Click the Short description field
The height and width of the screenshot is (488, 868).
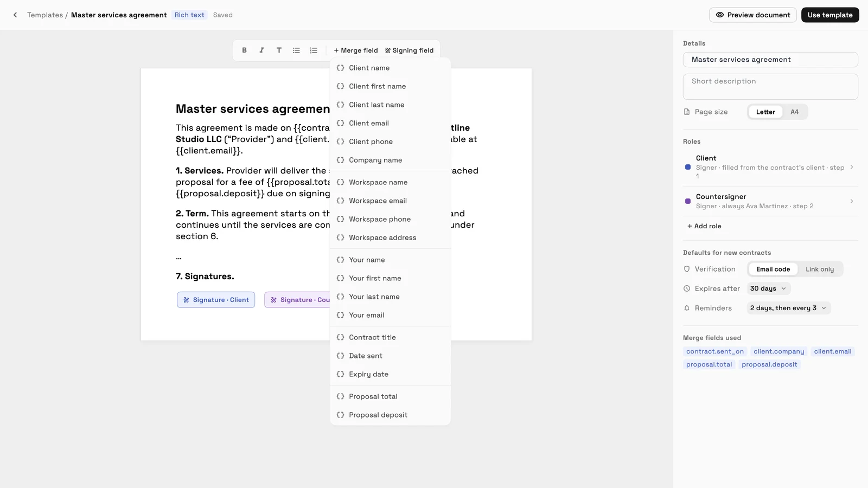click(770, 87)
